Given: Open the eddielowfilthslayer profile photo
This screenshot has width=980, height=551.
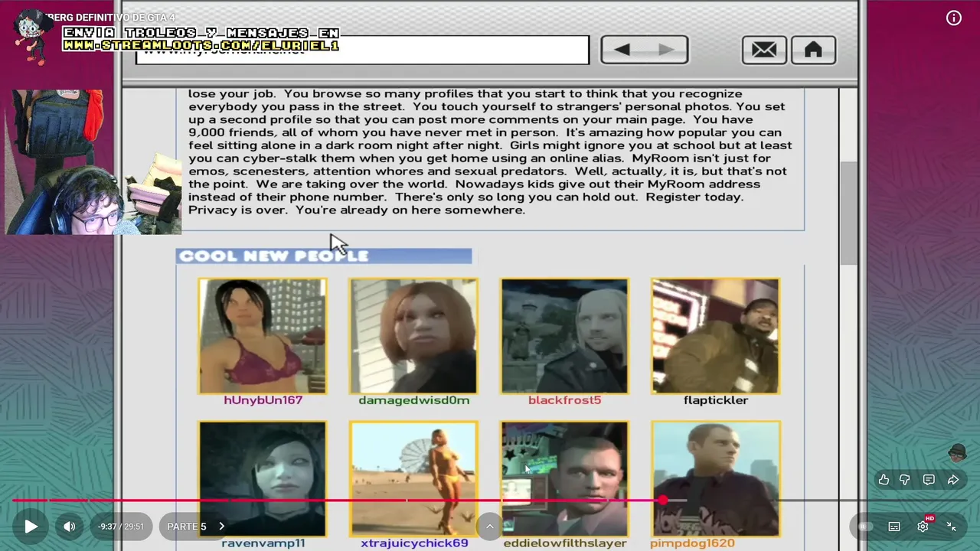Looking at the screenshot, I should [564, 479].
